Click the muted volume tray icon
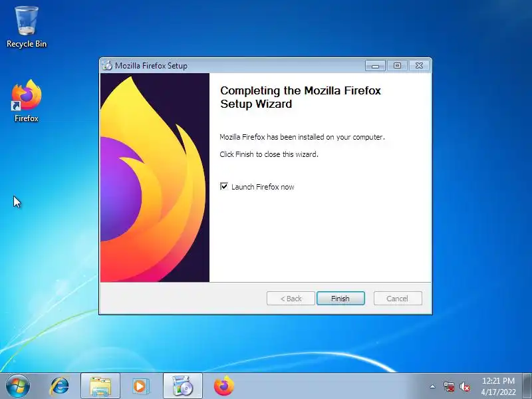 464,386
